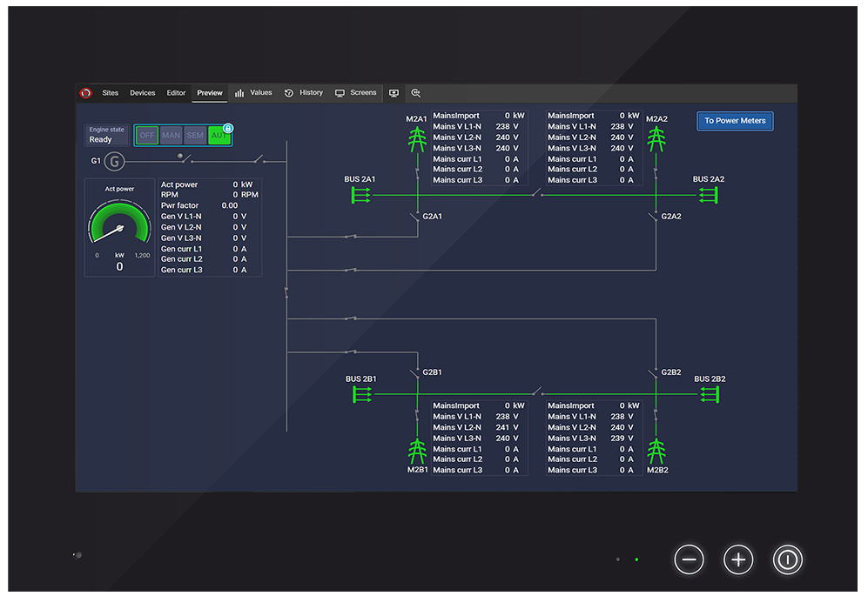Enable MAN engine mode
The image size is (868, 596).
point(170,135)
